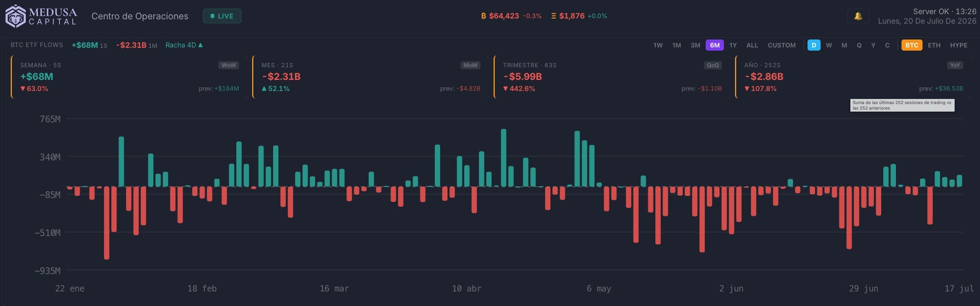Show ALL time range
Screen dimensions: 980x306
tap(752, 45)
